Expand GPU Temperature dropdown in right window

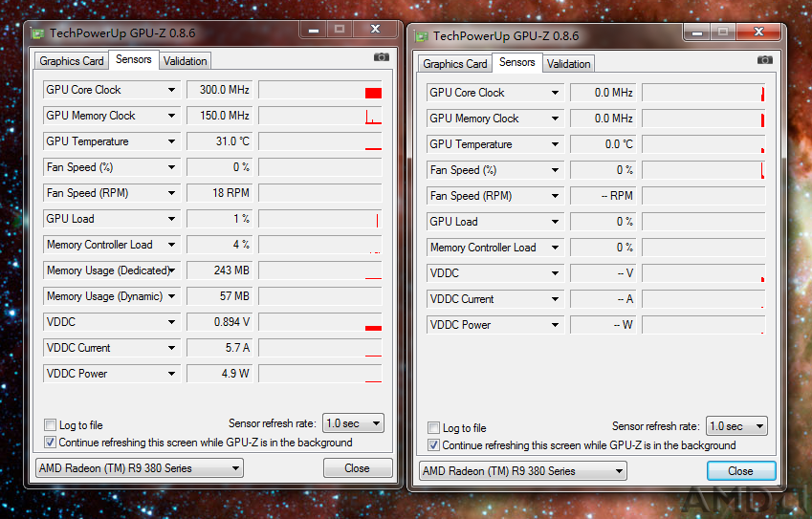tap(555, 145)
